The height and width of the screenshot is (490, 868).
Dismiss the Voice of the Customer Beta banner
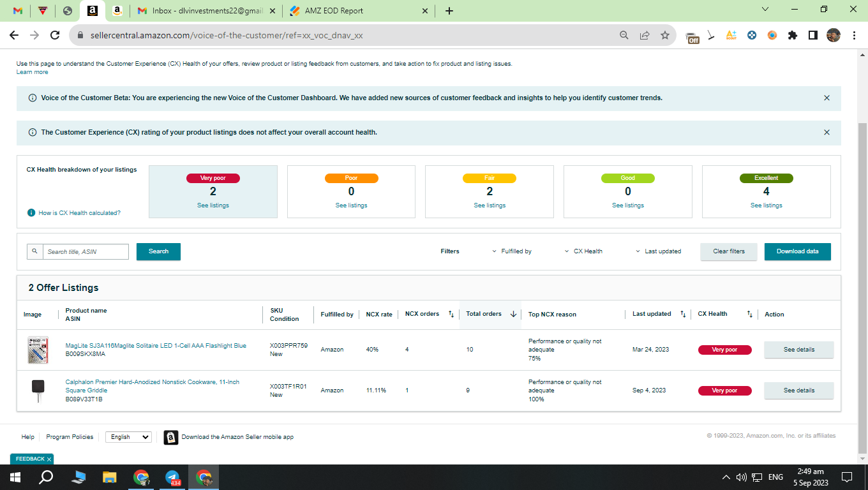point(827,98)
